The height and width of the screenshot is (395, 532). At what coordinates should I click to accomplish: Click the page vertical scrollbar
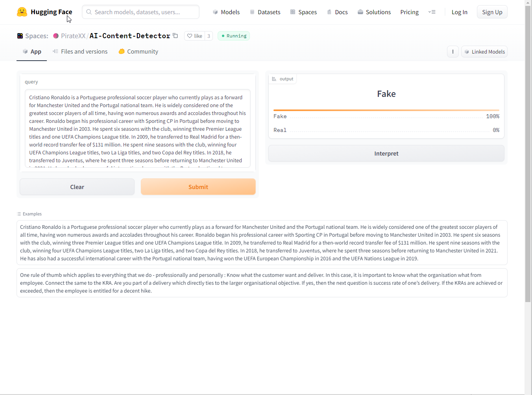click(x=528, y=154)
